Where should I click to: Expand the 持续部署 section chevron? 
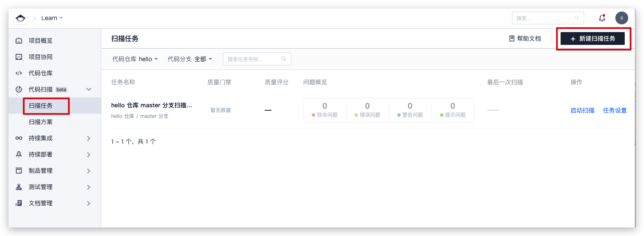pyautogui.click(x=89, y=154)
